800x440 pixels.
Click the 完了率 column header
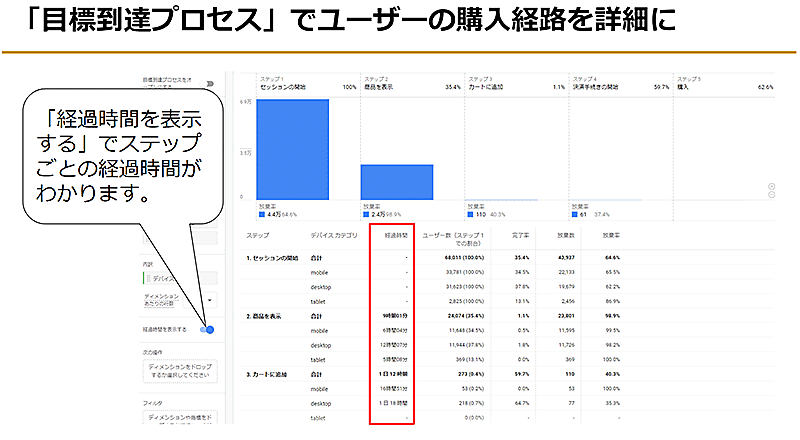click(517, 237)
